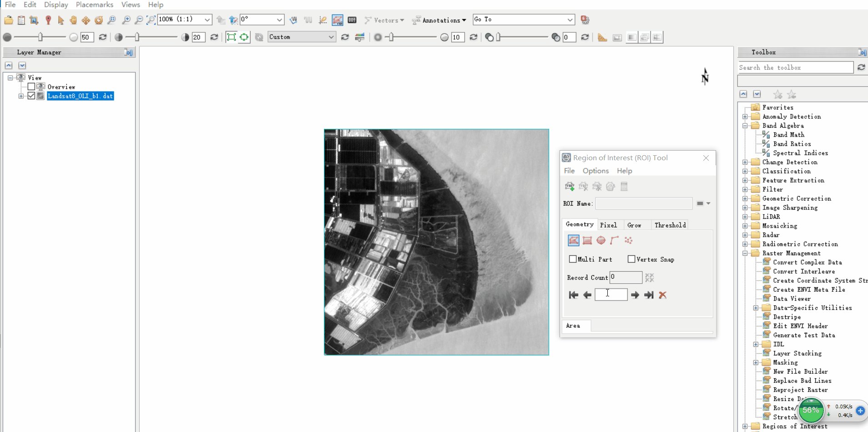Open the Data Manager clipboard icon

pos(21,20)
